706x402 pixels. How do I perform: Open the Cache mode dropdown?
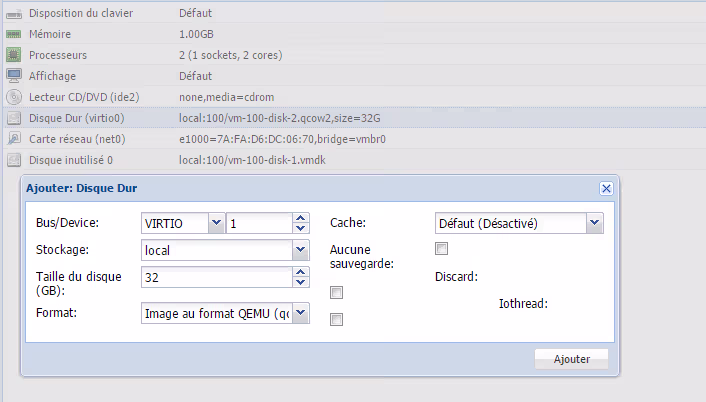(x=595, y=223)
